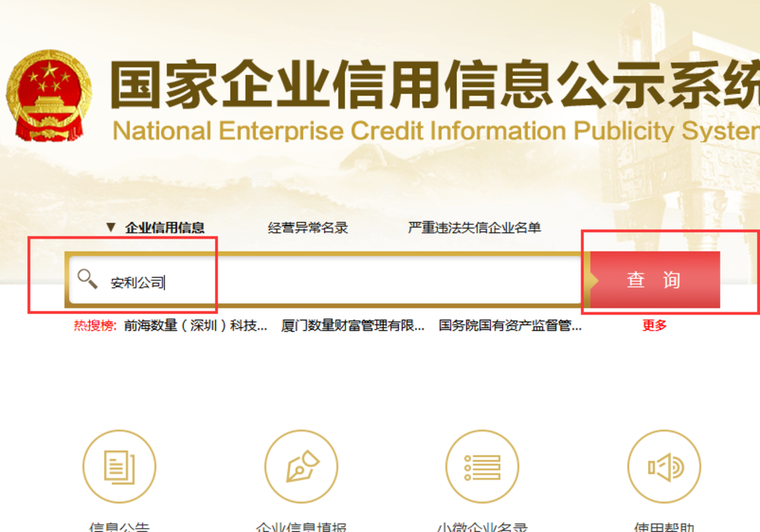This screenshot has height=532, width=760.
Task: Click the English National Enterprise Credit subtitle
Action: pos(435,131)
